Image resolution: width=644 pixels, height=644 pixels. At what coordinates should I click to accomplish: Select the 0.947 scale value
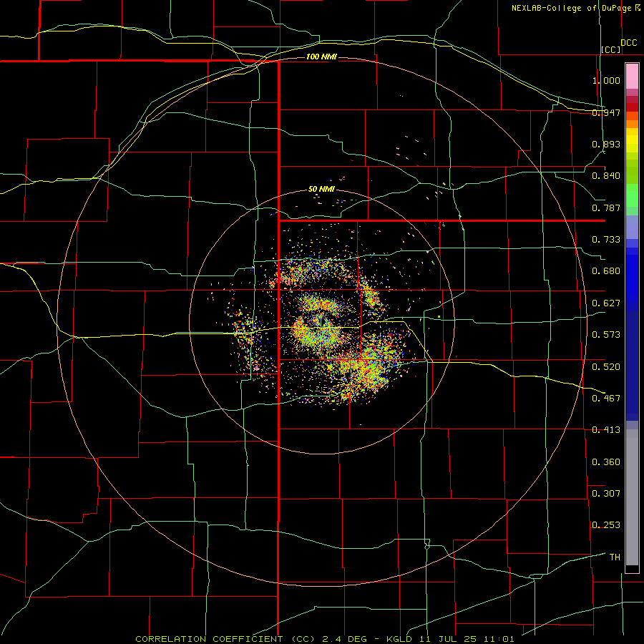[x=606, y=112]
